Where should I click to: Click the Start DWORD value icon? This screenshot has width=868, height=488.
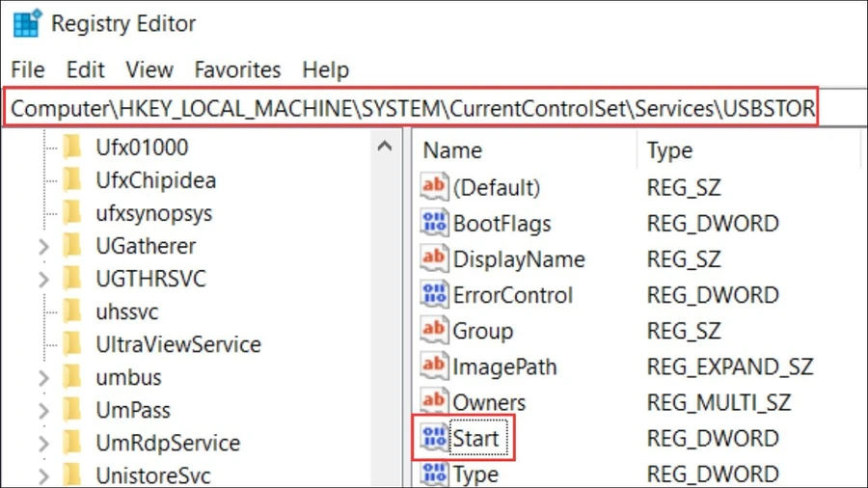click(434, 438)
